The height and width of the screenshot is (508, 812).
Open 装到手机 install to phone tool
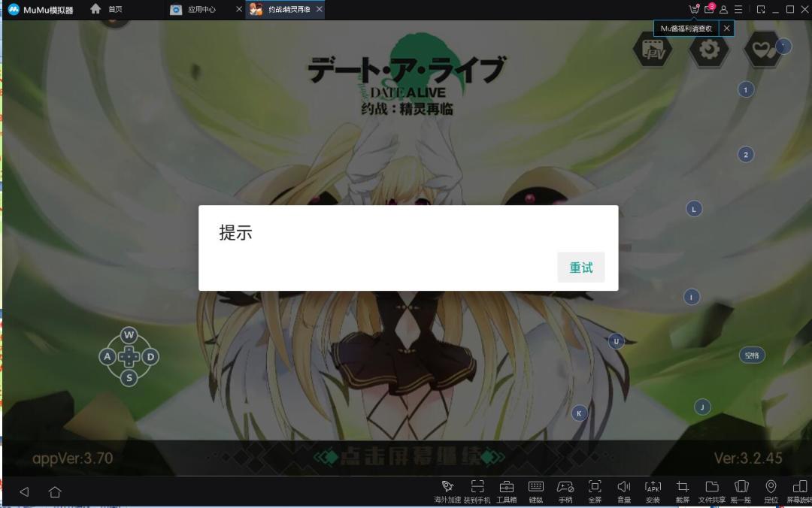coord(477,491)
